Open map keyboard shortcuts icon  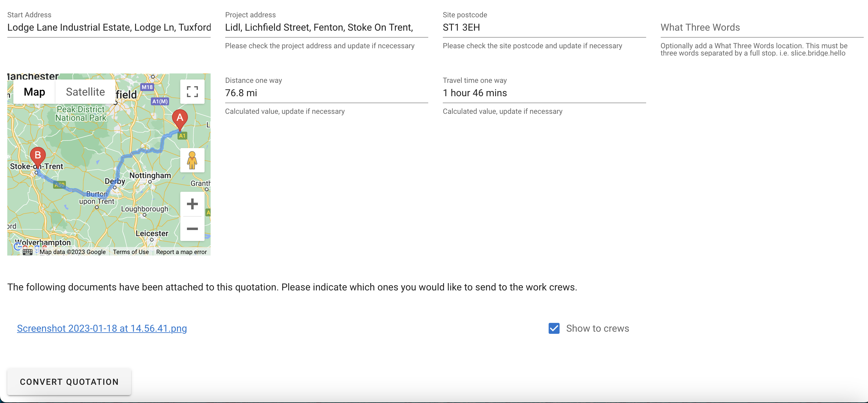tap(28, 252)
